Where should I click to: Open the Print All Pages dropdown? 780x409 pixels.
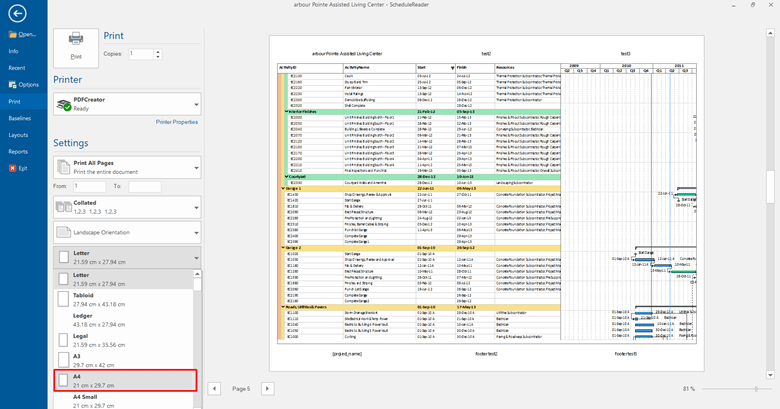click(127, 167)
